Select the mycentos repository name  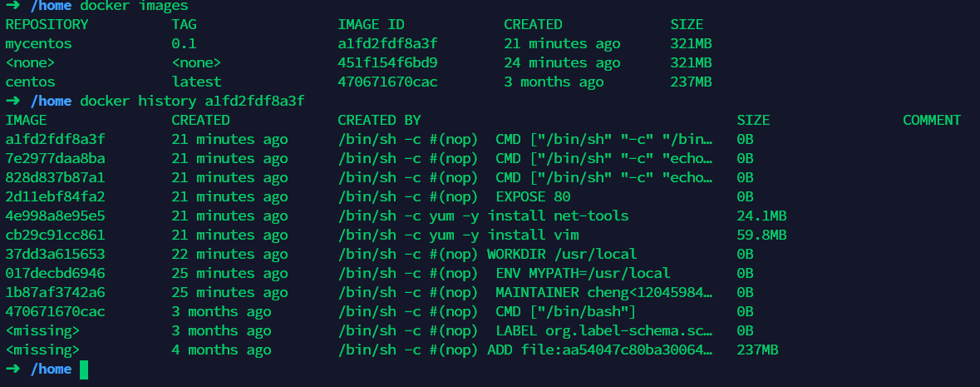[x=39, y=44]
